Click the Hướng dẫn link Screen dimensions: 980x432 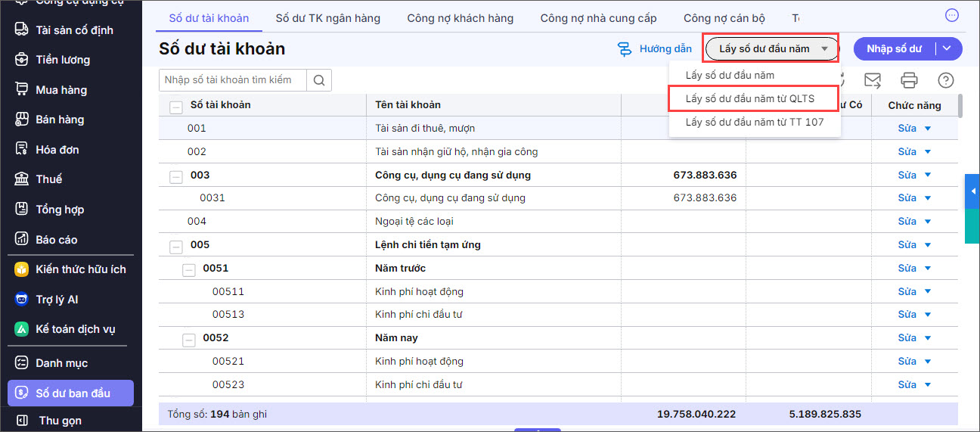point(655,49)
